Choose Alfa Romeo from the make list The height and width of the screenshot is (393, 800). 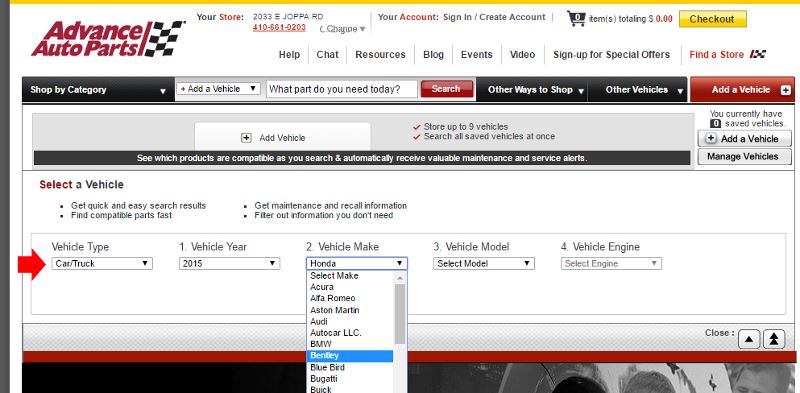point(350,298)
